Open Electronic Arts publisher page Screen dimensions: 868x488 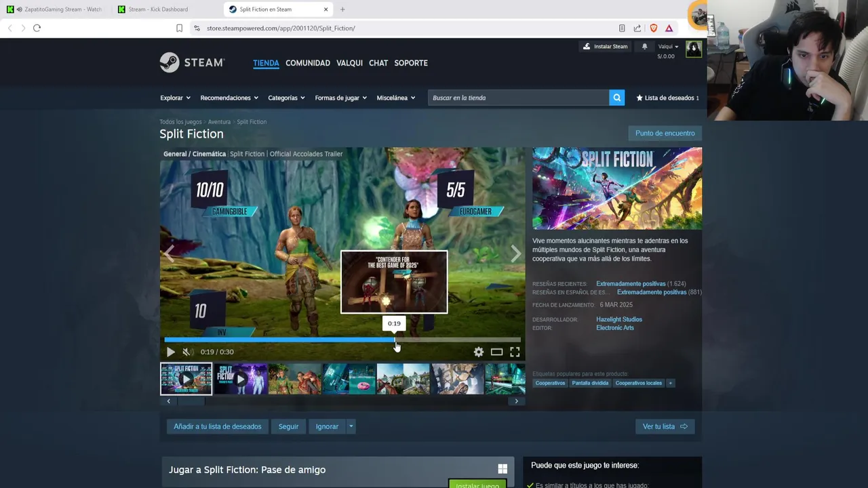pyautogui.click(x=615, y=328)
